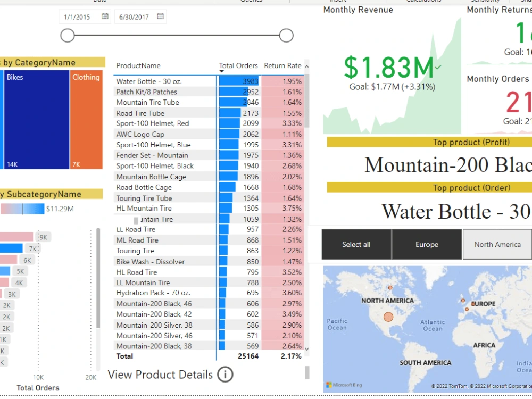Select the map bubble over North America
The image size is (532, 399).
pos(388,317)
